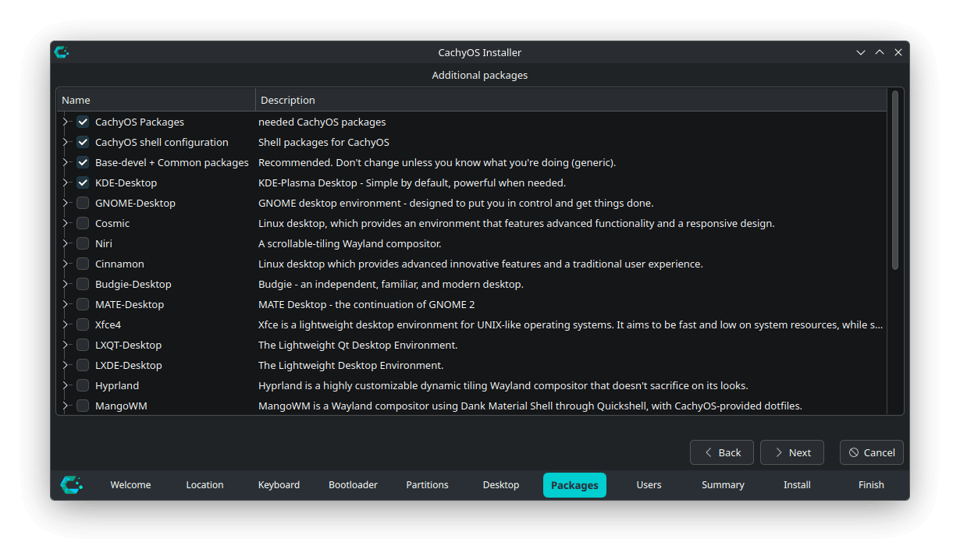This screenshot has height=560, width=960.
Task: Cancel the installation
Action: (x=872, y=452)
